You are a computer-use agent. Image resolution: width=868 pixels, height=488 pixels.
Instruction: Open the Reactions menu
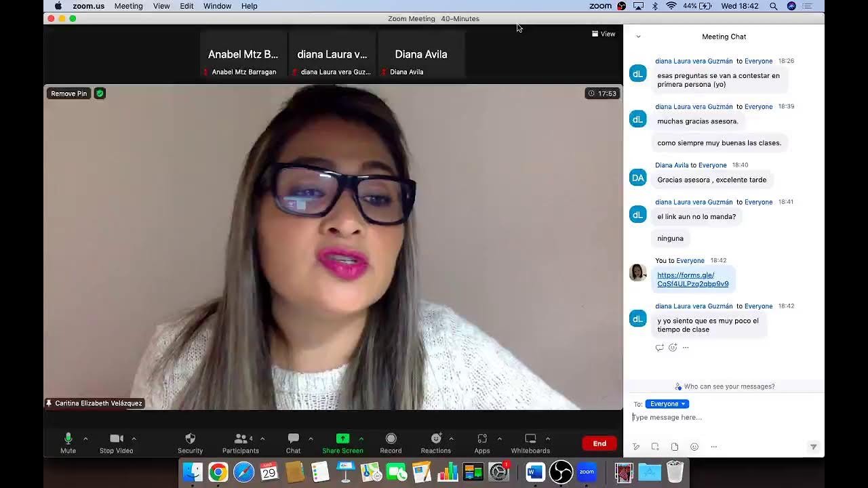pos(435,439)
